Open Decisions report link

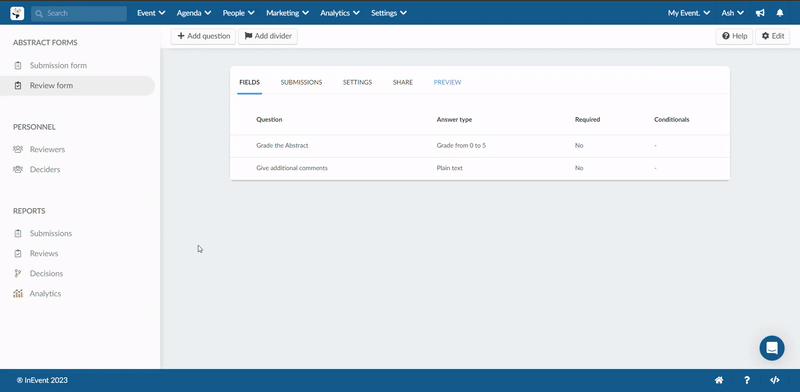(x=46, y=274)
